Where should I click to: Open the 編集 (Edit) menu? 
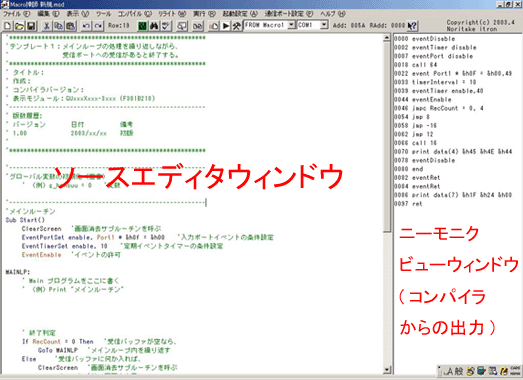coord(48,14)
